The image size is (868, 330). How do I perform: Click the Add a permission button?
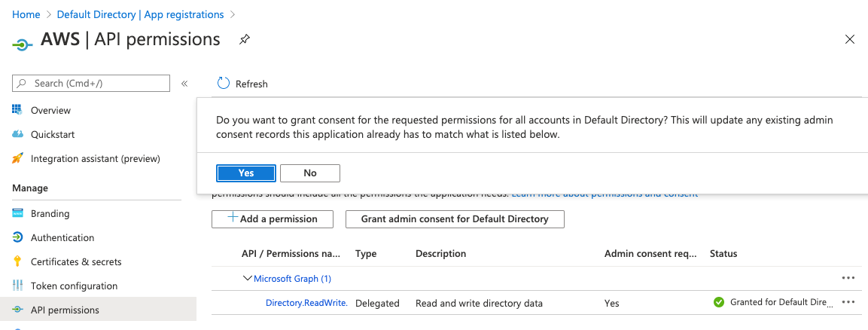[x=273, y=218]
